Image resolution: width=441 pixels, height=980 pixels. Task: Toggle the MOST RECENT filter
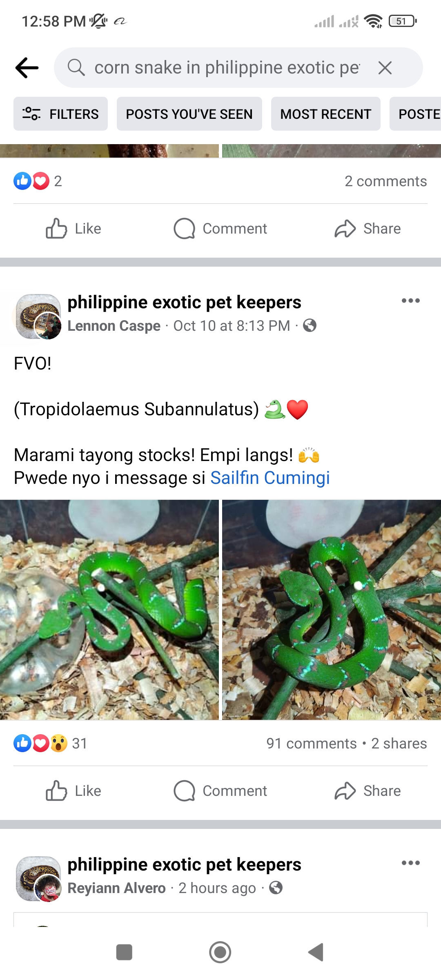tap(325, 114)
